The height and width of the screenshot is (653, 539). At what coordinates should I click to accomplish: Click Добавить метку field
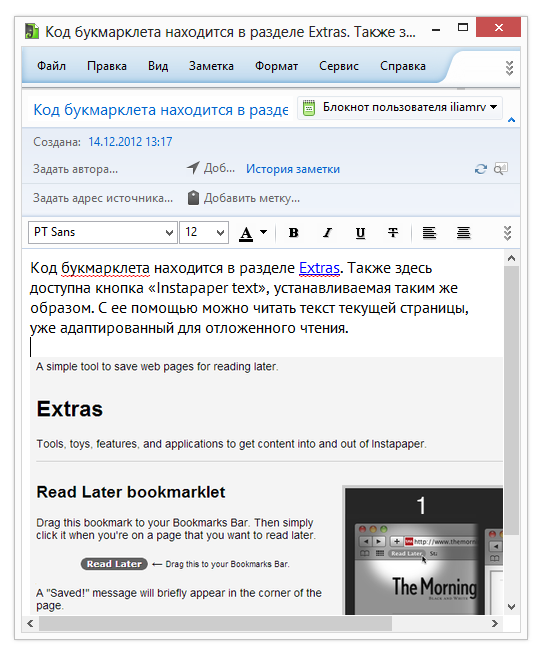pos(252,198)
